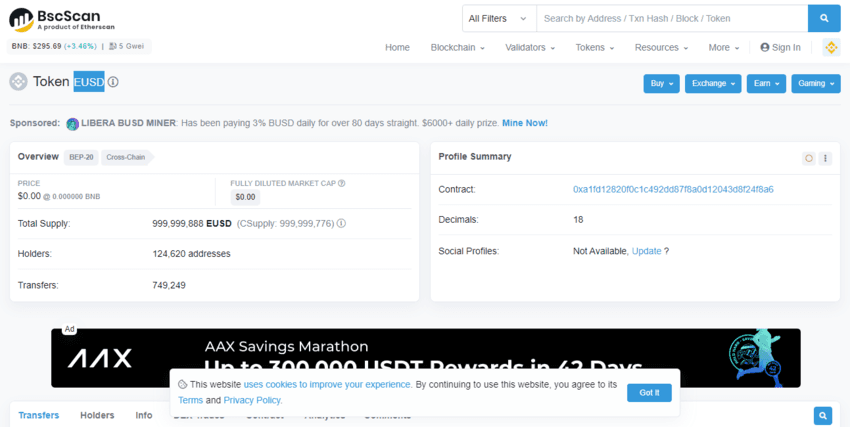The image size is (850, 427).
Task: Click the token logo next to Token EUSD
Action: [x=18, y=82]
